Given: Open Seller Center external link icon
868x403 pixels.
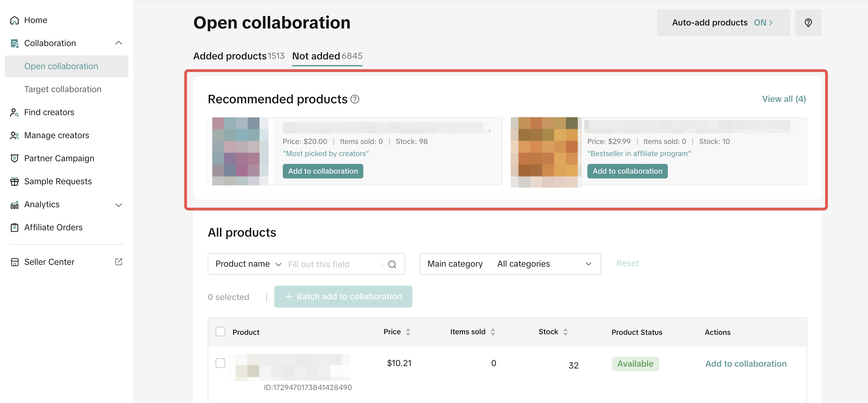Looking at the screenshot, I should (118, 262).
